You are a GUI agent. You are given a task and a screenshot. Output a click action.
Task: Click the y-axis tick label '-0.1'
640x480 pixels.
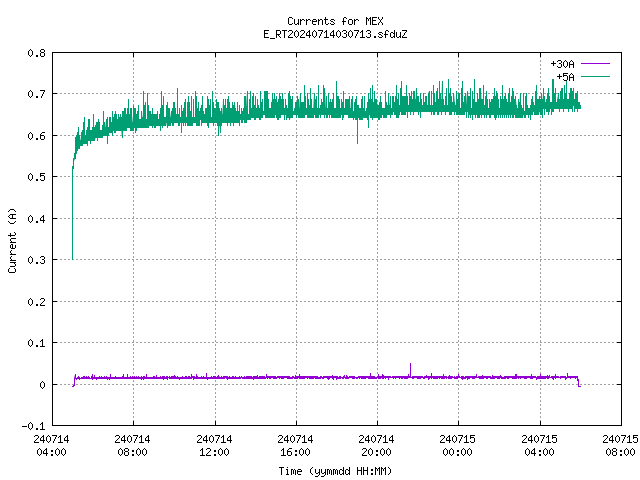(x=33, y=426)
